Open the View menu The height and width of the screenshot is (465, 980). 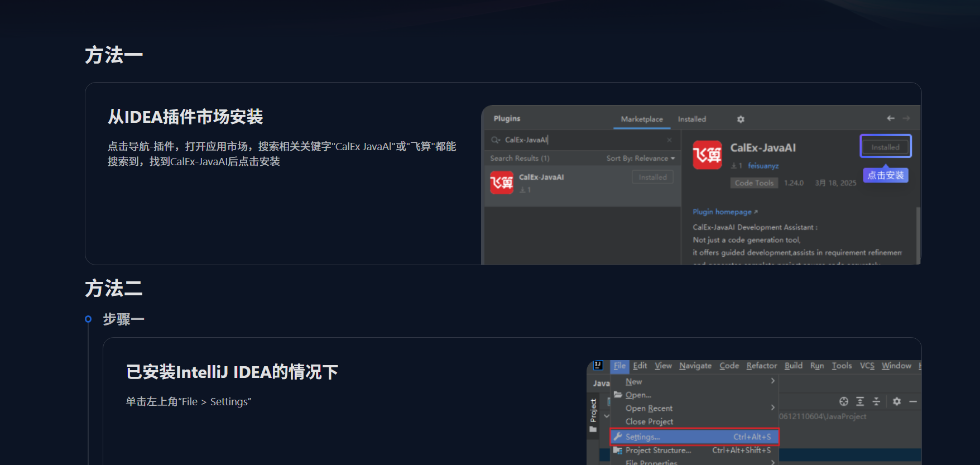(663, 366)
